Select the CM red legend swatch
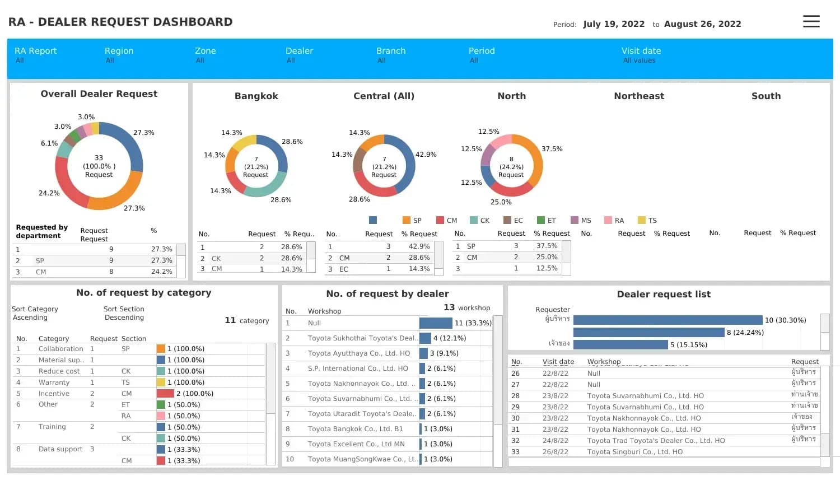840x504 pixels. pyautogui.click(x=440, y=220)
